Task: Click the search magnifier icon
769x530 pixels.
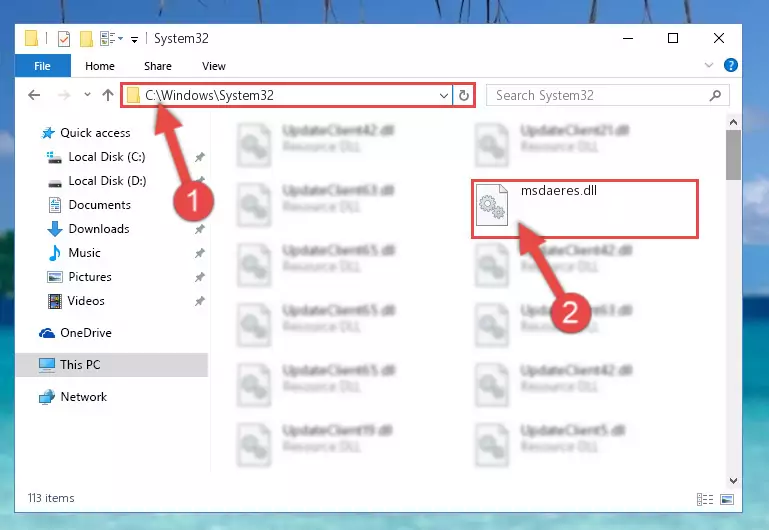Action: tap(715, 95)
